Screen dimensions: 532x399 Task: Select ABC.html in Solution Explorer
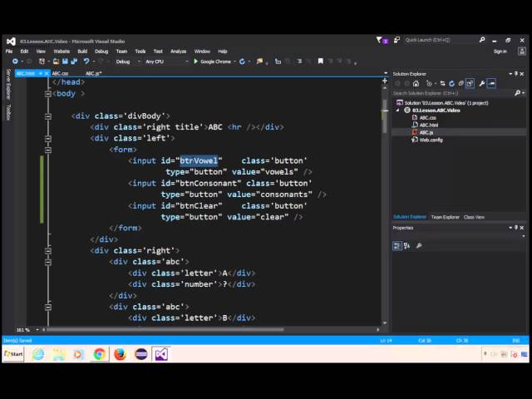429,125
